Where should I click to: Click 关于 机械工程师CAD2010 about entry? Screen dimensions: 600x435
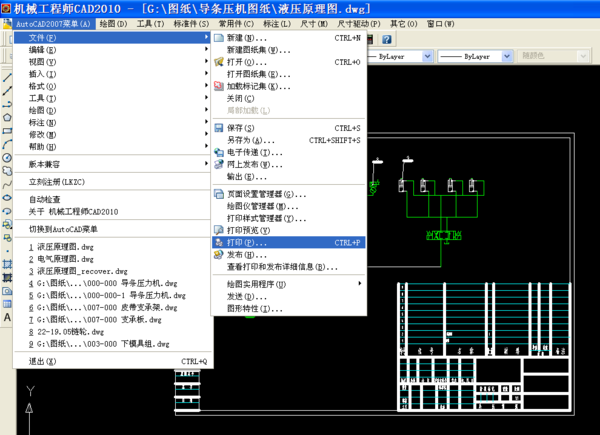pyautogui.click(x=112, y=212)
